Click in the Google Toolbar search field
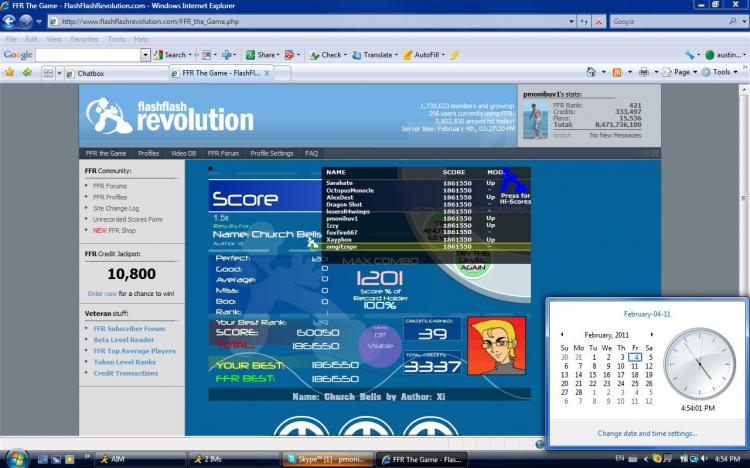This screenshot has height=468, width=750. click(88, 56)
